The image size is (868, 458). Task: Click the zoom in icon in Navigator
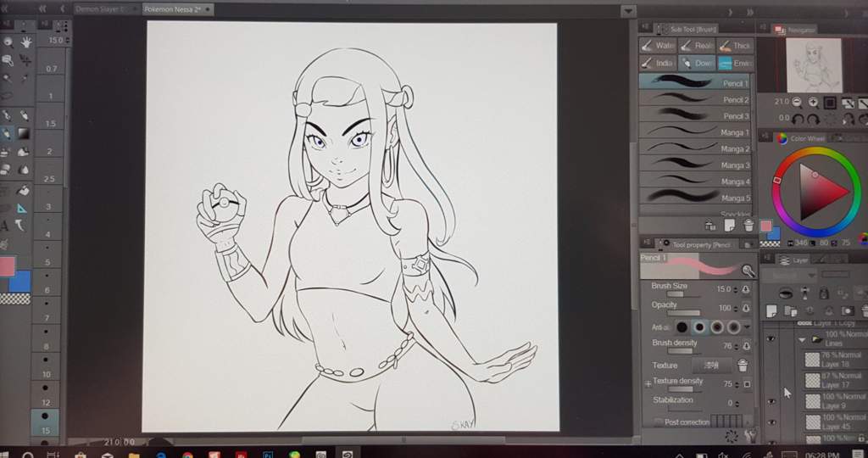(x=813, y=103)
